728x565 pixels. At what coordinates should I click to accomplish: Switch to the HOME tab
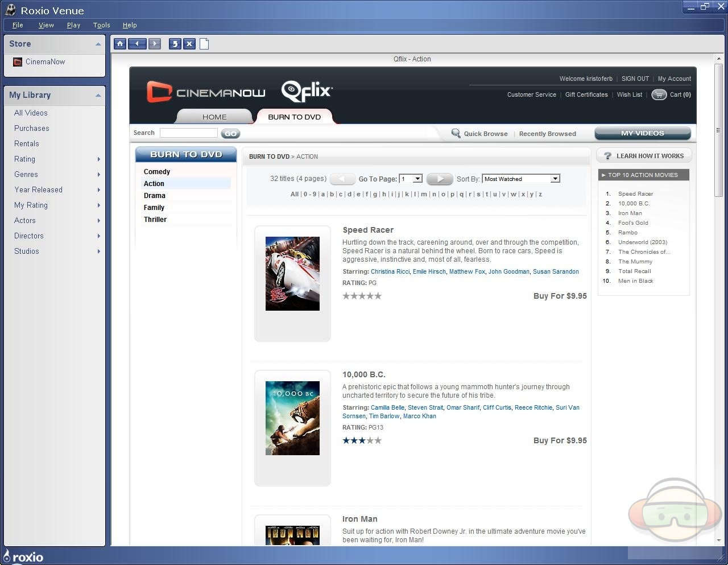click(x=214, y=117)
